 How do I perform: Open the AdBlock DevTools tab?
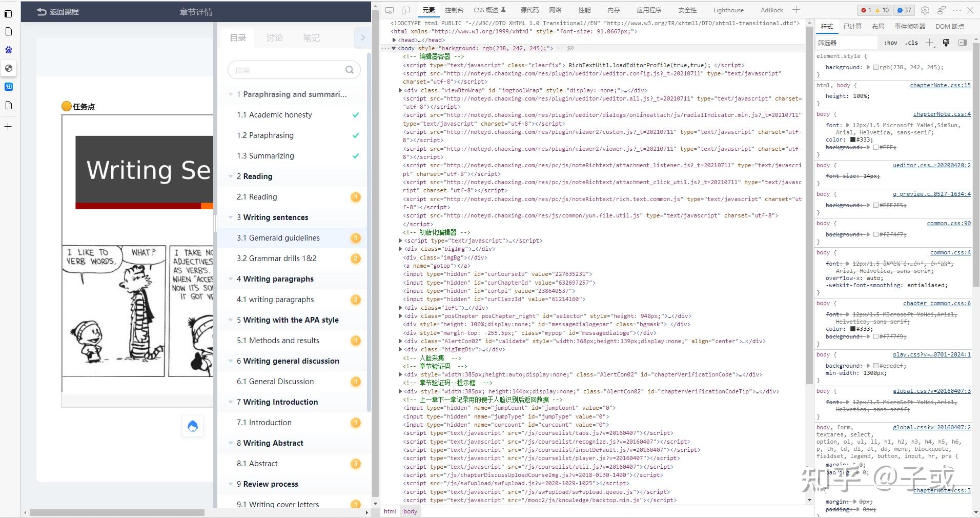(x=772, y=10)
